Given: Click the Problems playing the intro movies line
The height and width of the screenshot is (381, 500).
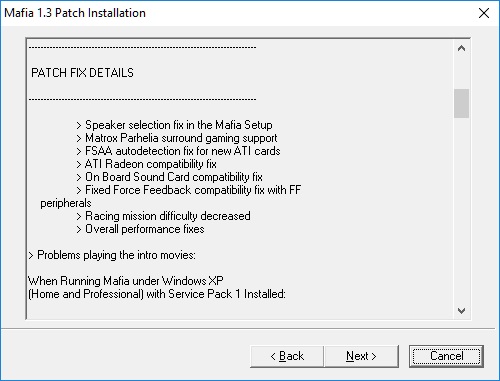Looking at the screenshot, I should (112, 255).
